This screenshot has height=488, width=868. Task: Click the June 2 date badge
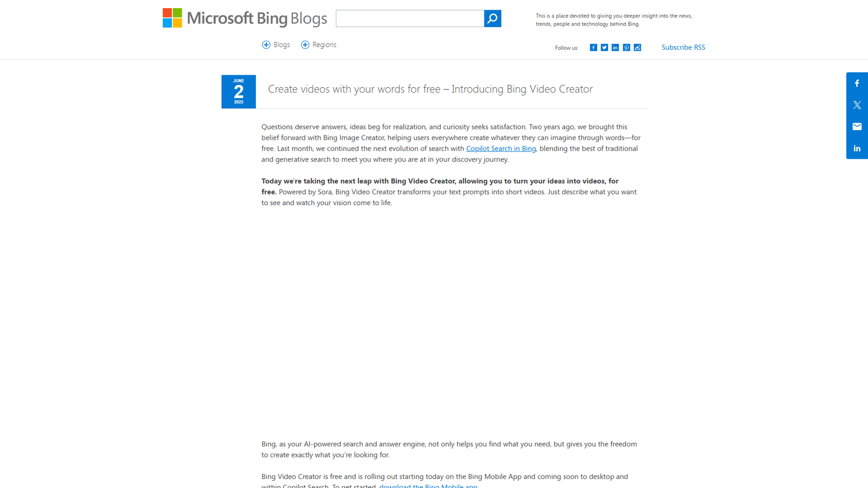pyautogui.click(x=238, y=91)
